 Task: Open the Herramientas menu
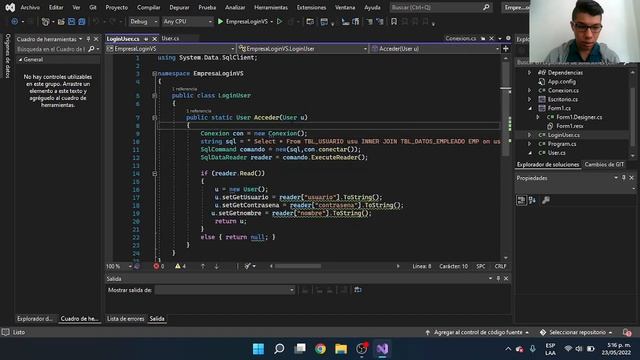point(271,7)
